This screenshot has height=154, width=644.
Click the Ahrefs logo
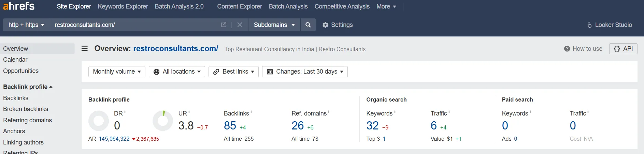(x=19, y=6)
